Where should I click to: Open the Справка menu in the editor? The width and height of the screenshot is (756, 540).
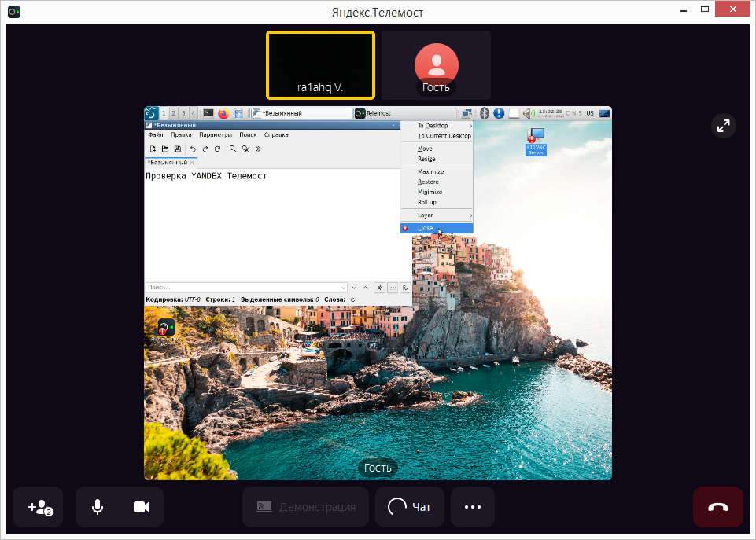(276, 135)
